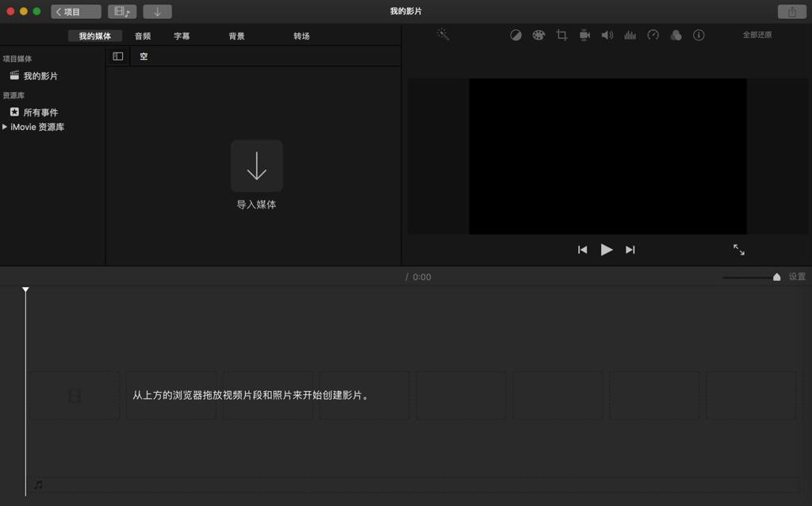This screenshot has height=506, width=812.
Task: Expand the iMovie 资源库 disclosure triangle
Action: point(5,126)
